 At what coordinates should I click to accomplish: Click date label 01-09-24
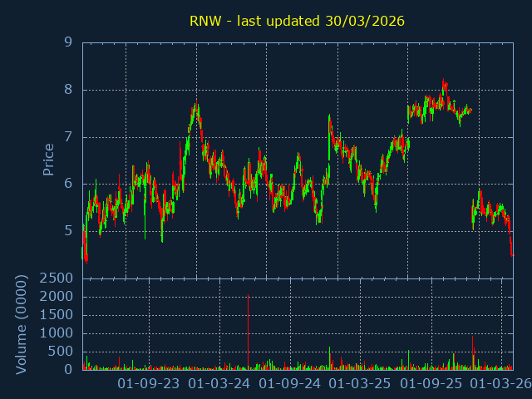coord(290,384)
